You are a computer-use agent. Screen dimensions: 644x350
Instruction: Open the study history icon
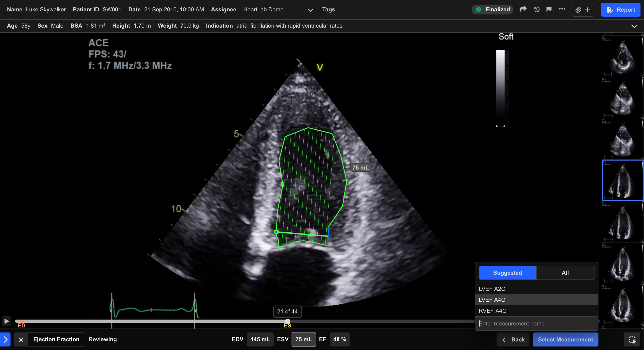[x=536, y=9]
